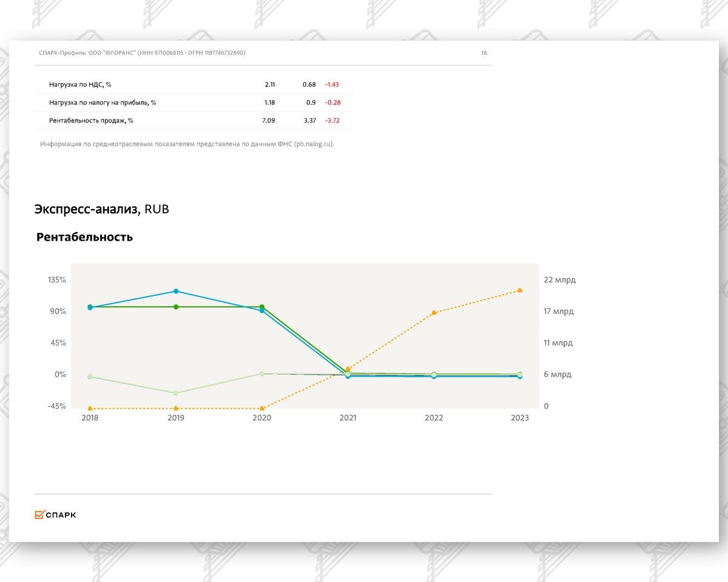Click the "22 млрд" right axis label
728x582 pixels.
point(559,280)
